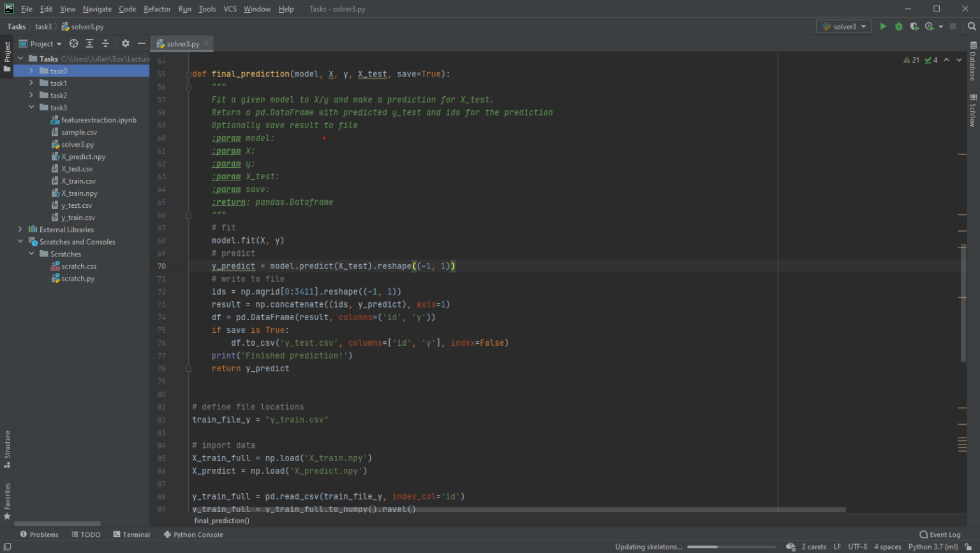Image resolution: width=980 pixels, height=553 pixels.
Task: Open the Project view type dropdown
Action: tap(41, 43)
